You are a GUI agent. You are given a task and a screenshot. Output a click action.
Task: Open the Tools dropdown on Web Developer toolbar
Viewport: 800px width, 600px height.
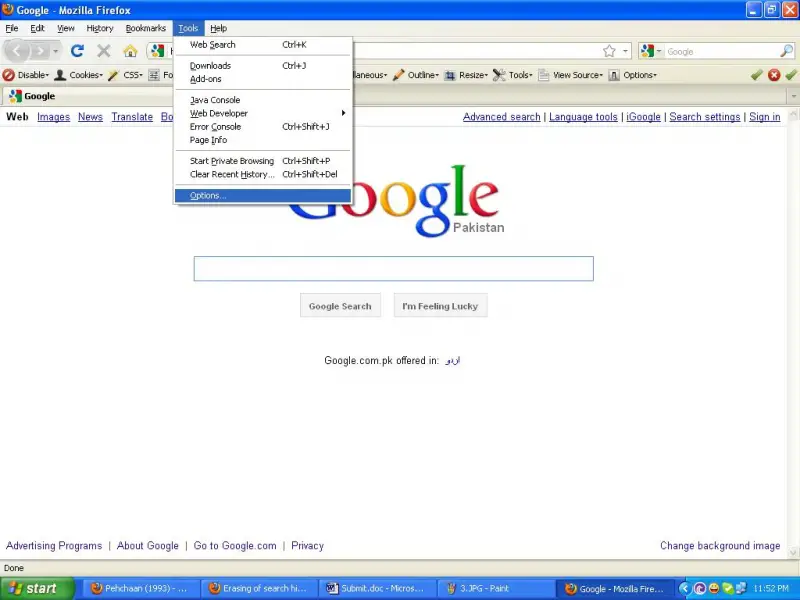pos(513,75)
